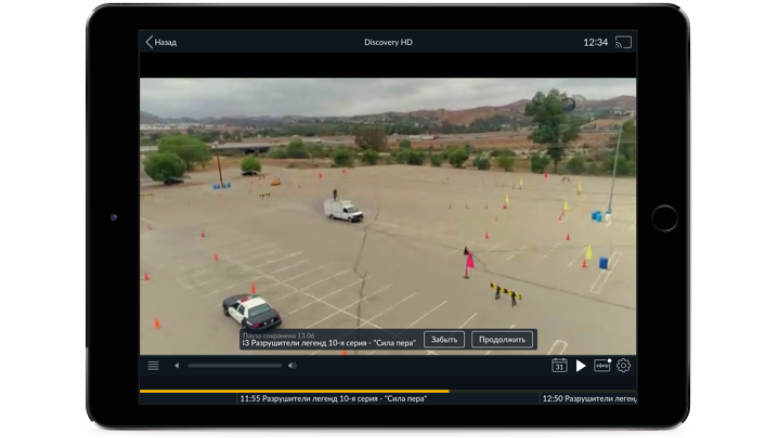Select the 12:50 Разрушители легенд program entry
Image resolution: width=778 pixels, height=438 pixels.
[588, 398]
